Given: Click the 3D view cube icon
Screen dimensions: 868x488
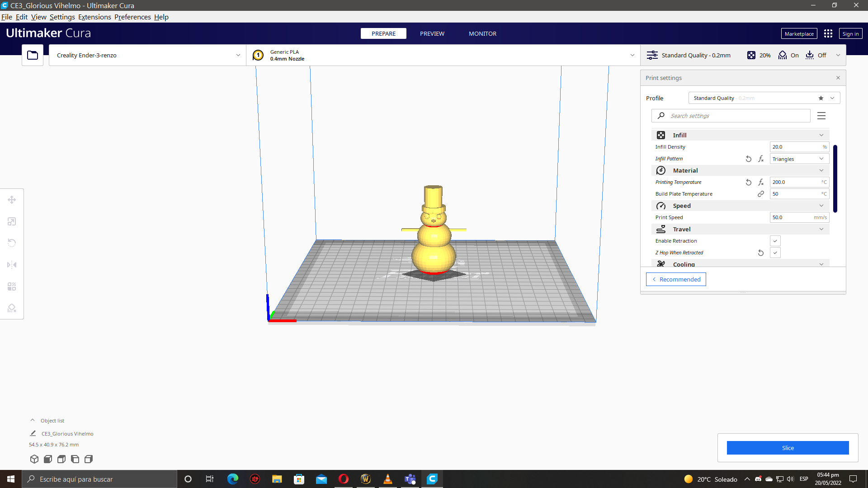Looking at the screenshot, I should click(x=34, y=459).
